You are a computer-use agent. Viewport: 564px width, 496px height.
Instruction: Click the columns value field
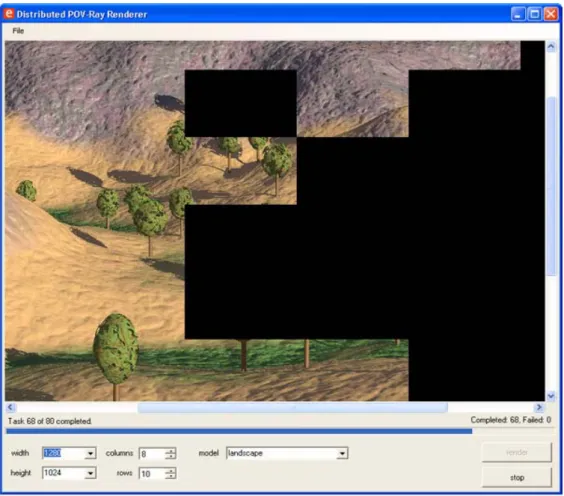click(x=152, y=454)
